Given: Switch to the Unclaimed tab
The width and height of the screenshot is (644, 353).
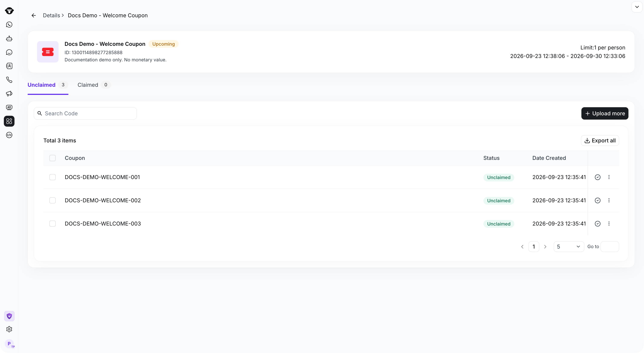Looking at the screenshot, I should [x=48, y=85].
